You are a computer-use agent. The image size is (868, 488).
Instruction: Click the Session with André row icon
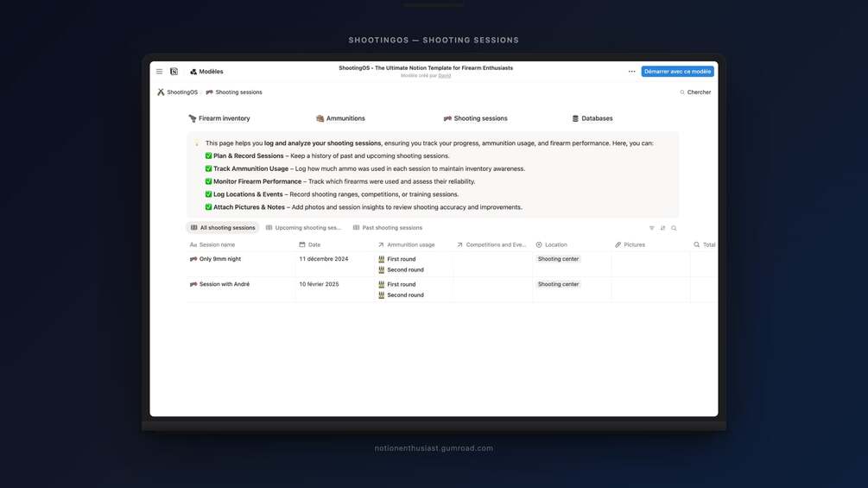click(x=193, y=284)
